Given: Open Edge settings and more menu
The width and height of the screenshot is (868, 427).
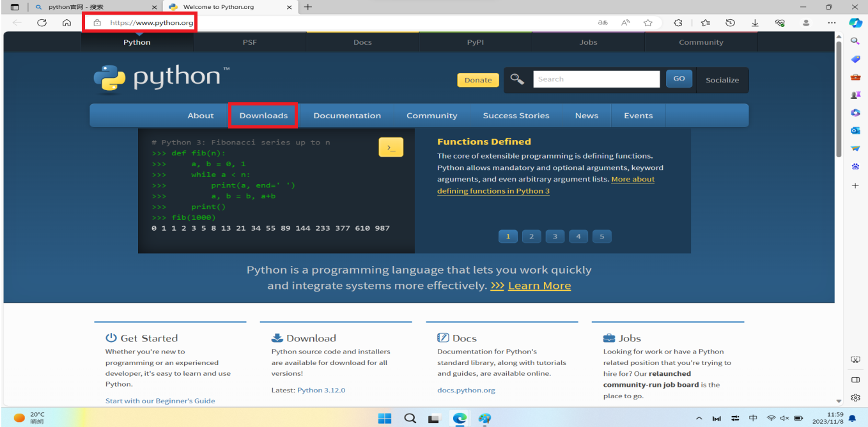Looking at the screenshot, I should click(x=832, y=22).
